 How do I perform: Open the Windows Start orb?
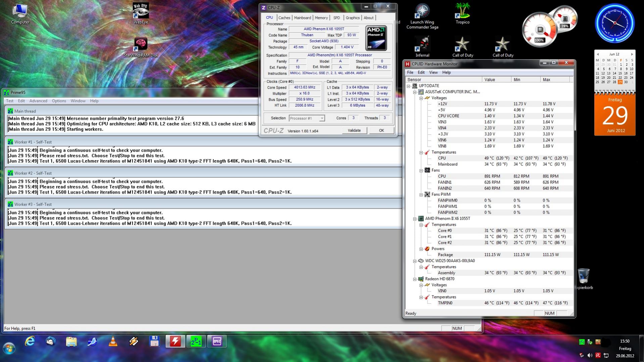9,349
